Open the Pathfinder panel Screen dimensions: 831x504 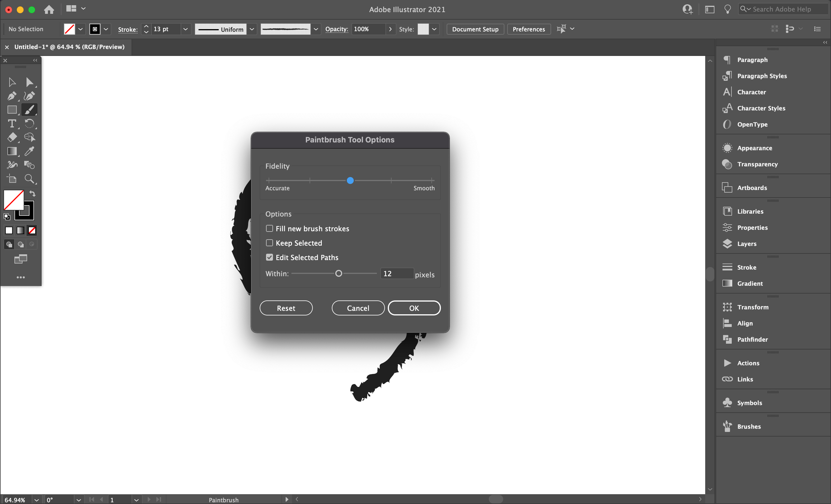(x=752, y=339)
